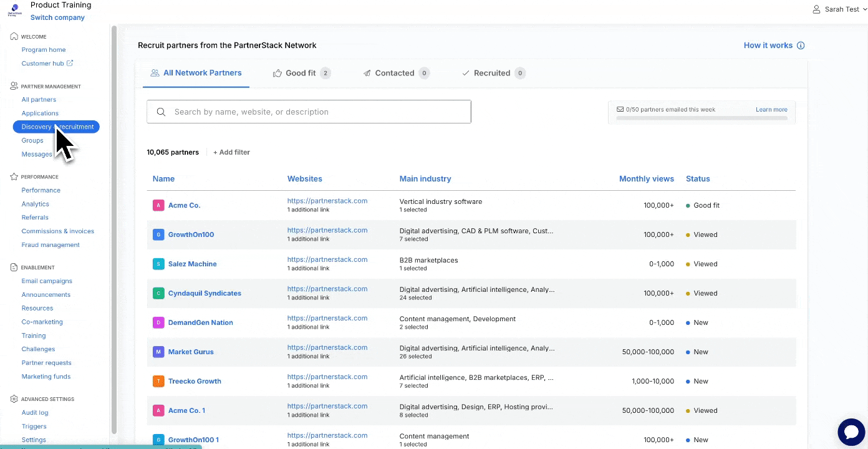Sort by the Websites column header
Viewport: 868px width, 449px height.
[305, 178]
